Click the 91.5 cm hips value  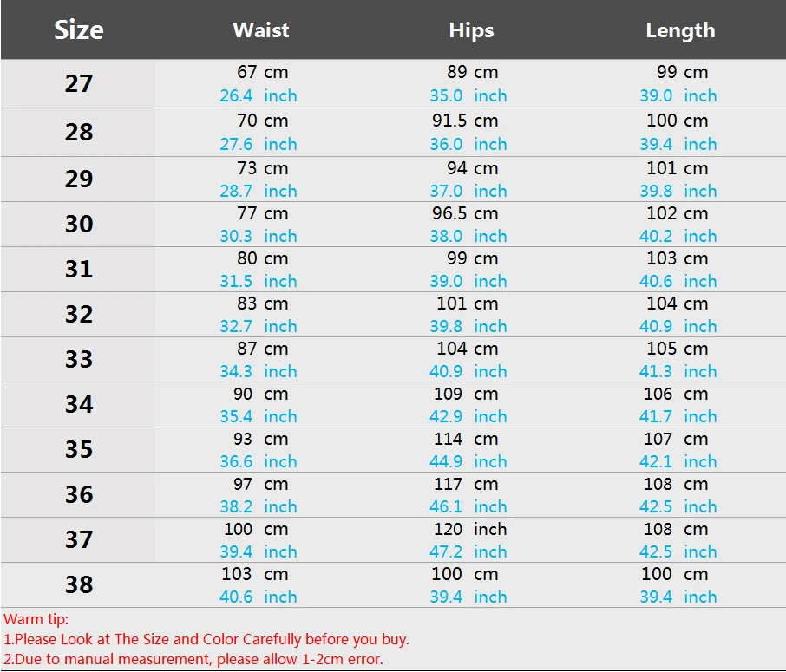coord(465,121)
